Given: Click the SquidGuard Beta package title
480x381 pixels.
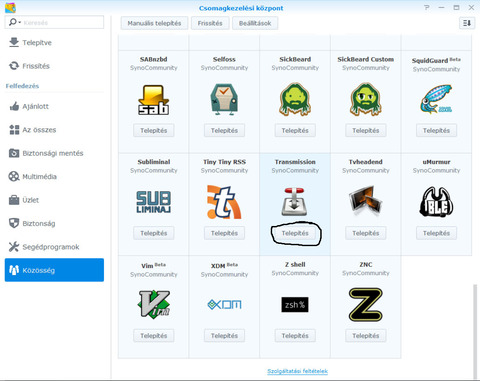Looking at the screenshot, I should pos(436,60).
